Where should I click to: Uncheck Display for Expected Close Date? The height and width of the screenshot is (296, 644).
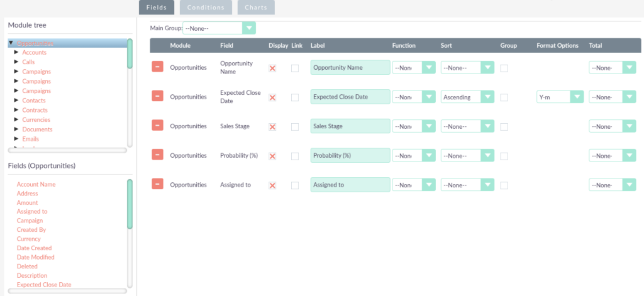tap(272, 97)
